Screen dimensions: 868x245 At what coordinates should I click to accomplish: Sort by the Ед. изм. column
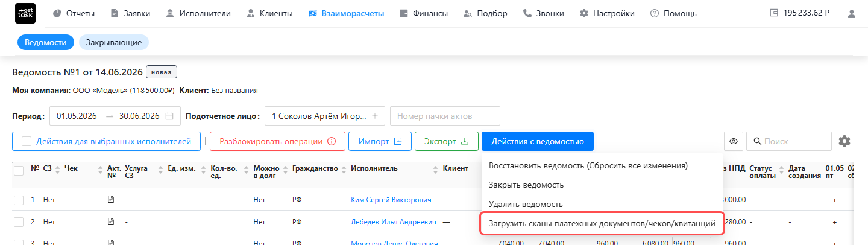(x=202, y=168)
